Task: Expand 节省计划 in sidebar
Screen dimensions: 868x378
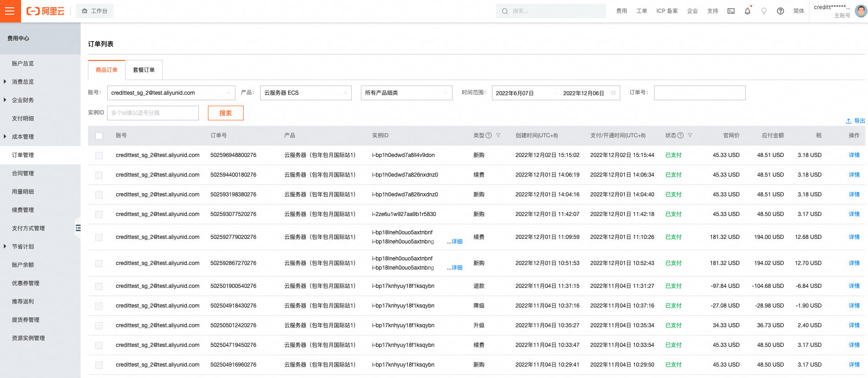Action: click(x=5, y=247)
